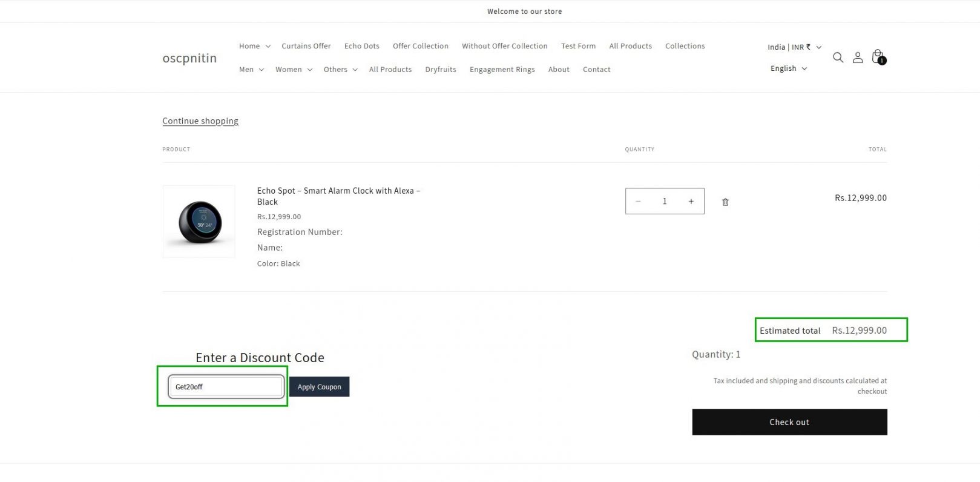Open the Others navigation dropdown

(340, 70)
